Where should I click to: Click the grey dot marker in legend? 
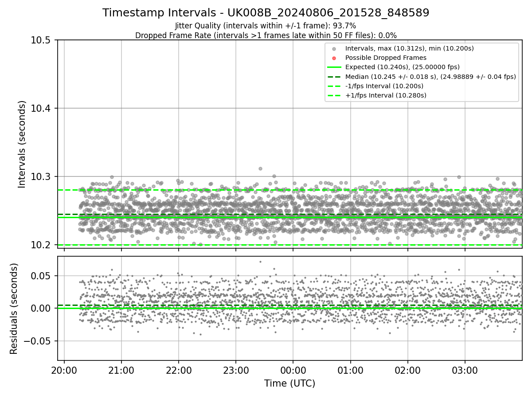tap(334, 49)
